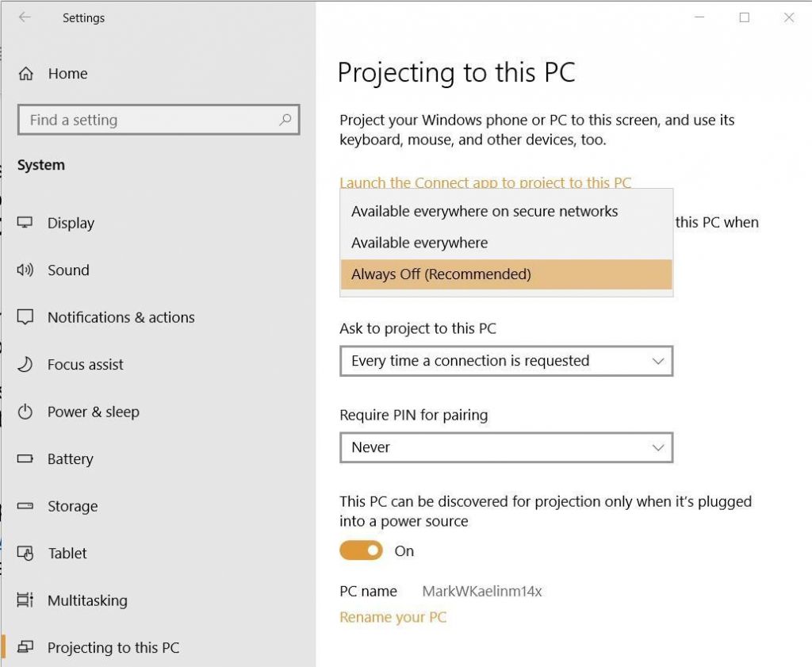Turn off the power source discovery toggle
The height and width of the screenshot is (667, 812).
361,550
